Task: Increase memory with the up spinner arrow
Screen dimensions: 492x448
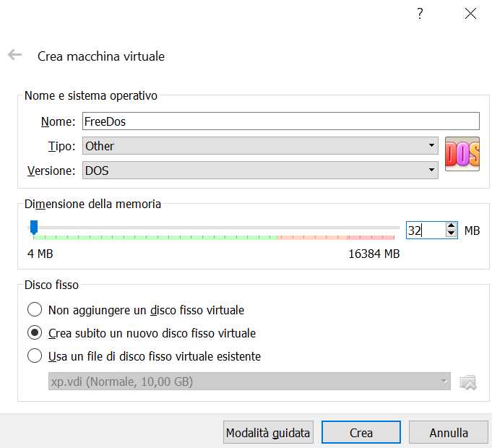Action: (452, 226)
